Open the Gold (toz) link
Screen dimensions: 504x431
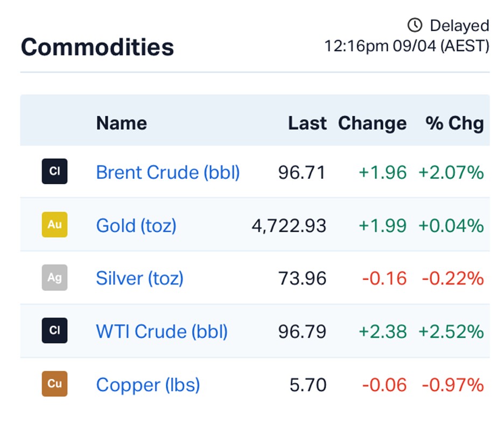(x=136, y=225)
